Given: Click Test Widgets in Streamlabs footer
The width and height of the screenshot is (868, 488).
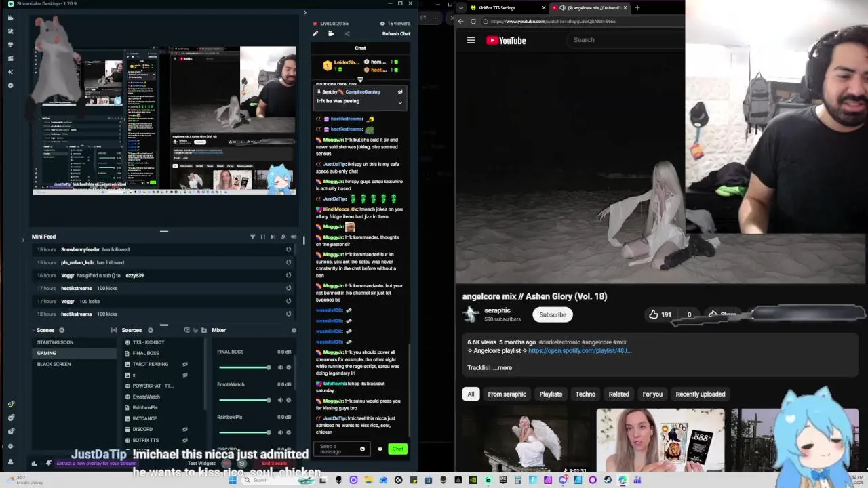Looking at the screenshot, I should [x=201, y=464].
